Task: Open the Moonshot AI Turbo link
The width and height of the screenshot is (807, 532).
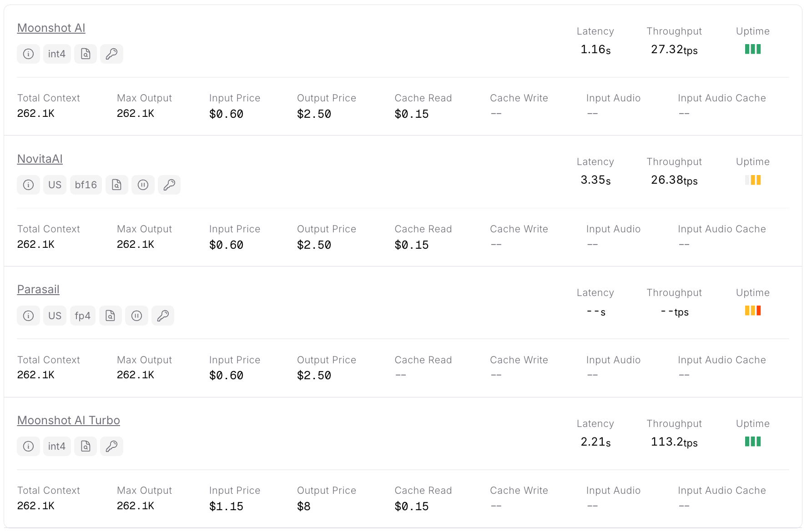Action: pos(68,421)
